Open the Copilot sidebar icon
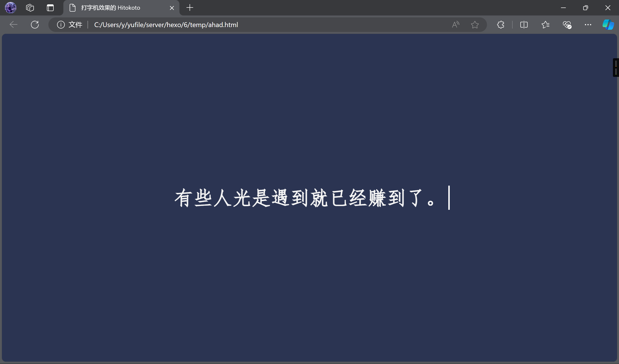The image size is (619, 364). tap(608, 25)
